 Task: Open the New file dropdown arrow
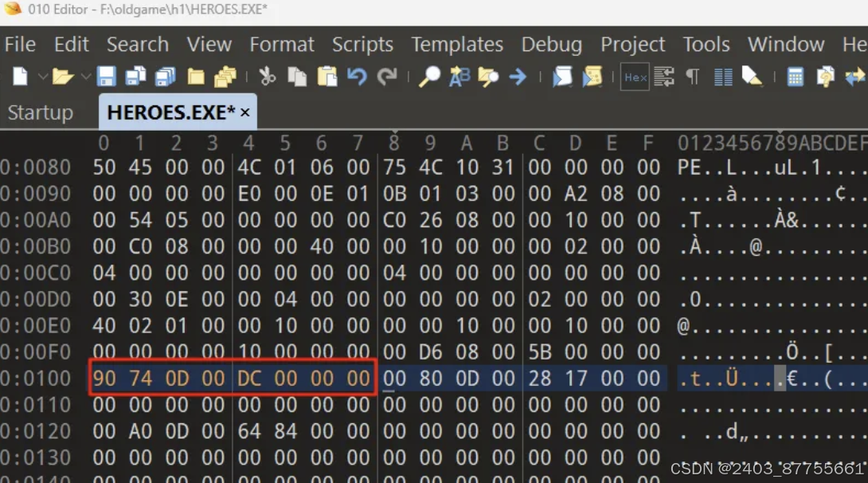tap(42, 77)
